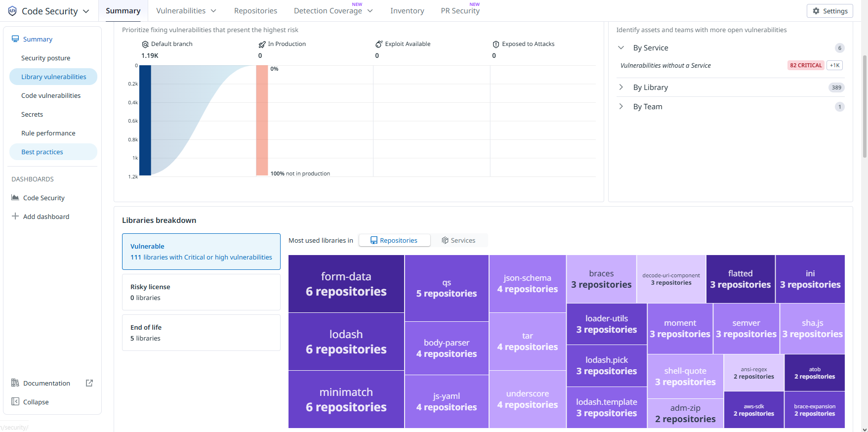The height and width of the screenshot is (432, 868).
Task: Click the Collapse sidebar icon
Action: click(x=15, y=402)
